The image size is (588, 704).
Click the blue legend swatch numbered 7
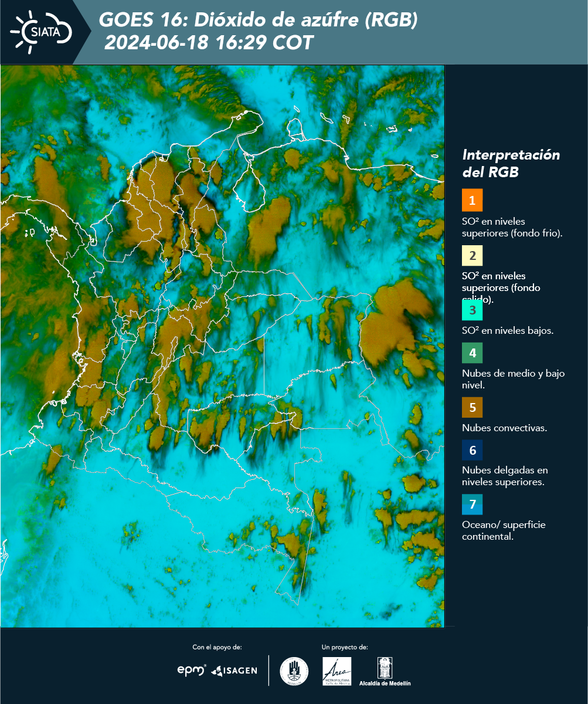tap(472, 505)
